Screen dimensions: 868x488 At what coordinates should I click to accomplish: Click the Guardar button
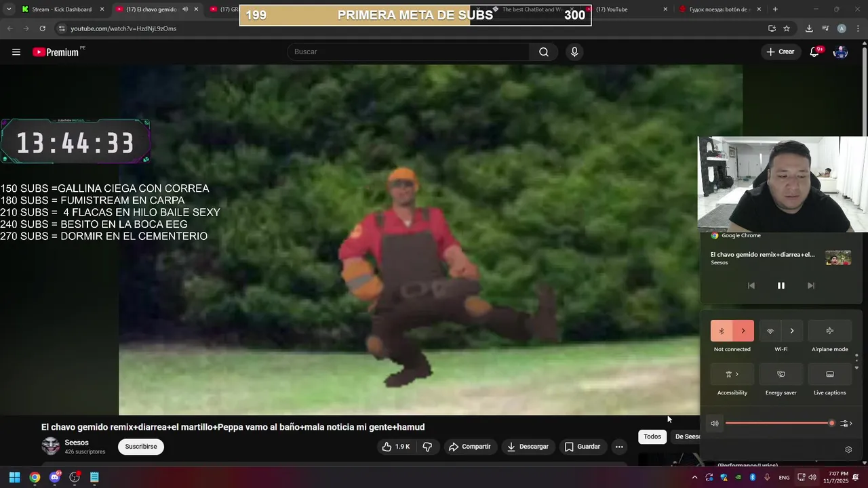coord(583,447)
